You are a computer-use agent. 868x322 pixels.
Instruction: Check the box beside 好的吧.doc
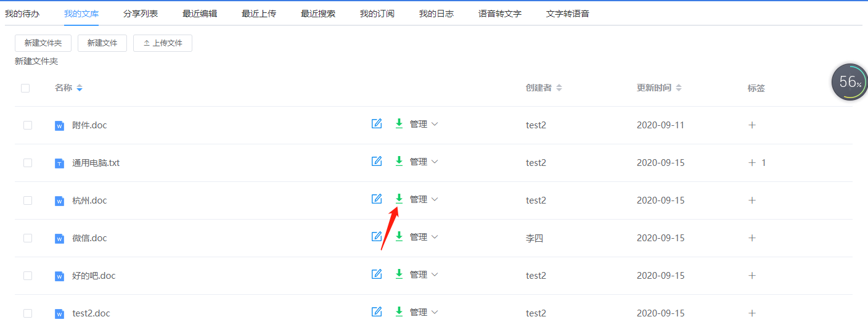click(x=28, y=276)
